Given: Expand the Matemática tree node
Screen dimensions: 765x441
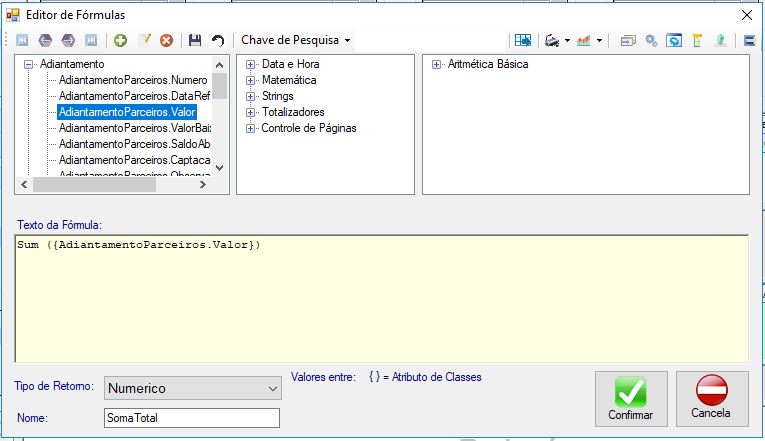Looking at the screenshot, I should point(250,80).
